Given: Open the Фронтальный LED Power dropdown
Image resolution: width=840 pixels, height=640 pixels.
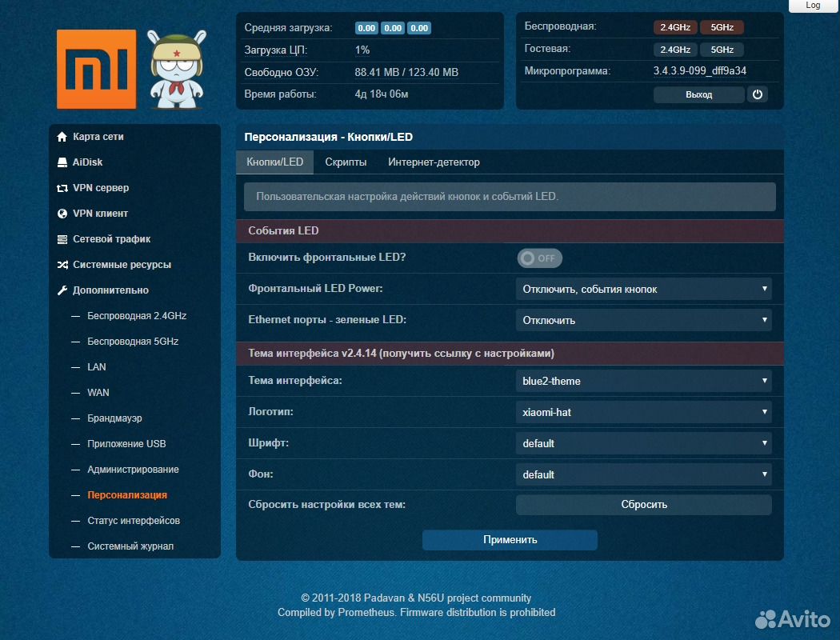Looking at the screenshot, I should (643, 289).
